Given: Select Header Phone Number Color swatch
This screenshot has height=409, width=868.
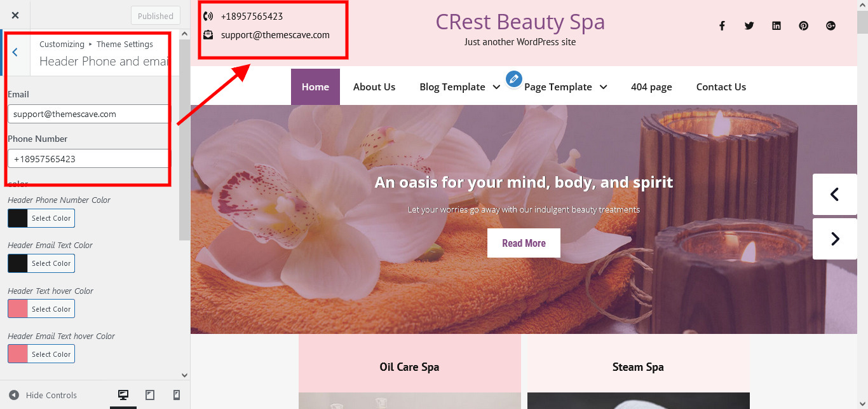Looking at the screenshot, I should coord(41,218).
